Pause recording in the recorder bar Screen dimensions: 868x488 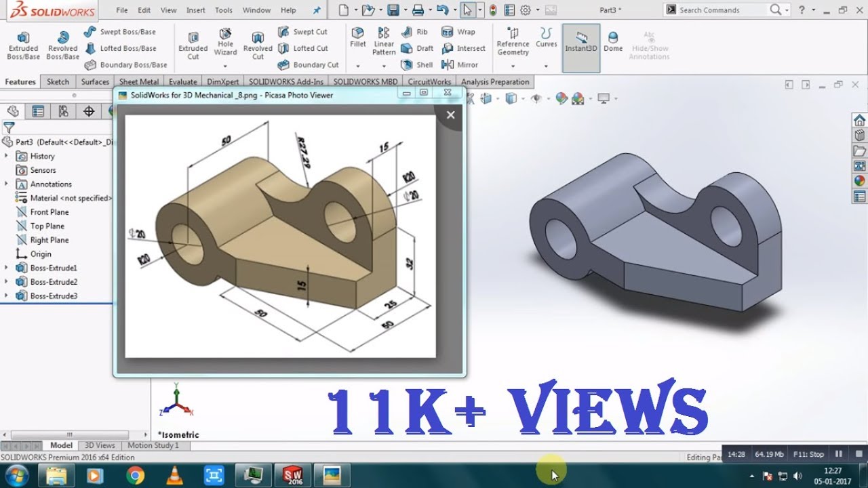pyautogui.click(x=839, y=454)
